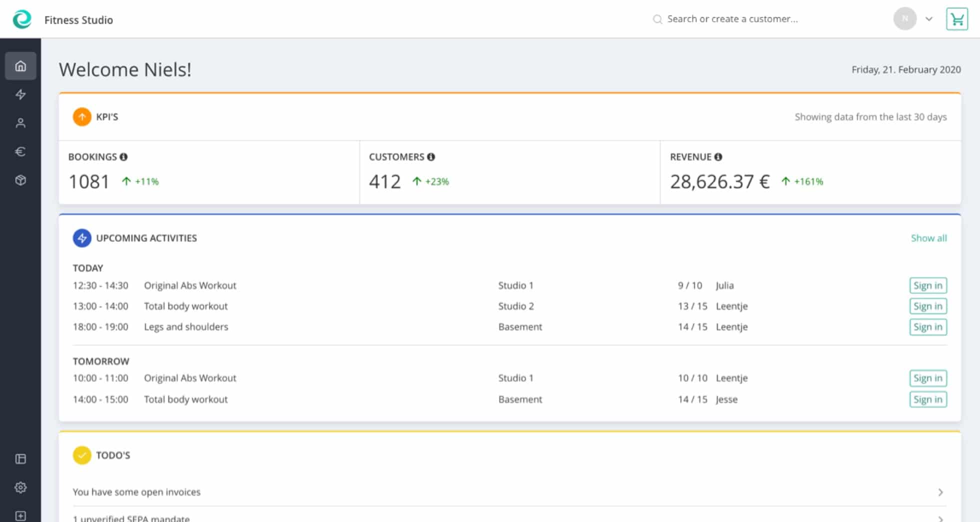The width and height of the screenshot is (980, 522).
Task: Click 'Showing data from the last 30 days'
Action: (x=870, y=117)
